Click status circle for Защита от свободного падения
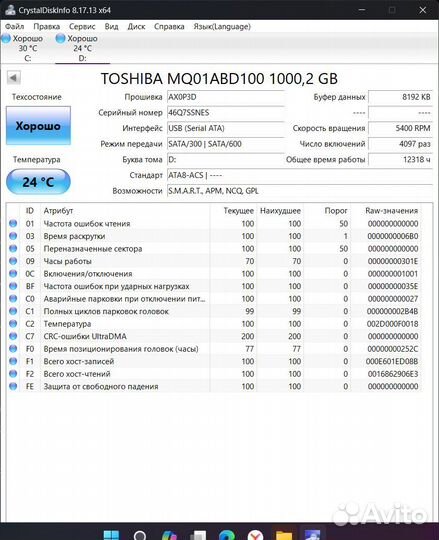Image resolution: width=439 pixels, height=540 pixels. coord(13,386)
